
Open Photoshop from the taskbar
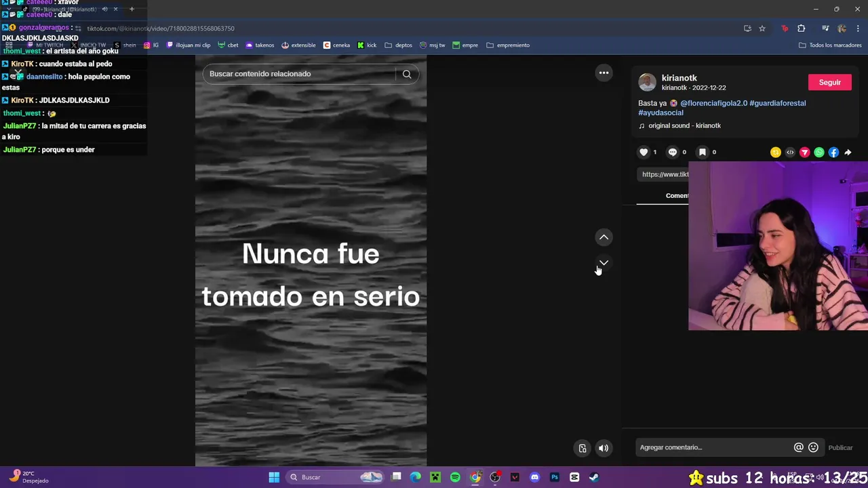click(x=555, y=477)
